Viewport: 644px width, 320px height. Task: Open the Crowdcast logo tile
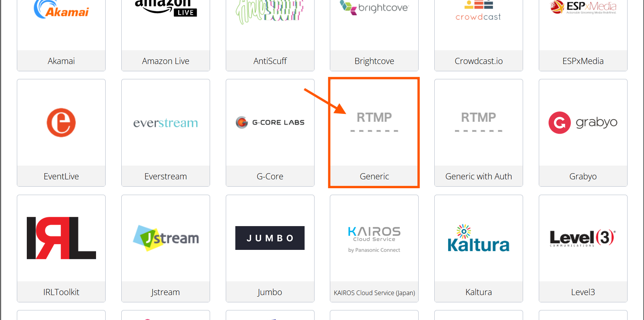[x=478, y=10]
